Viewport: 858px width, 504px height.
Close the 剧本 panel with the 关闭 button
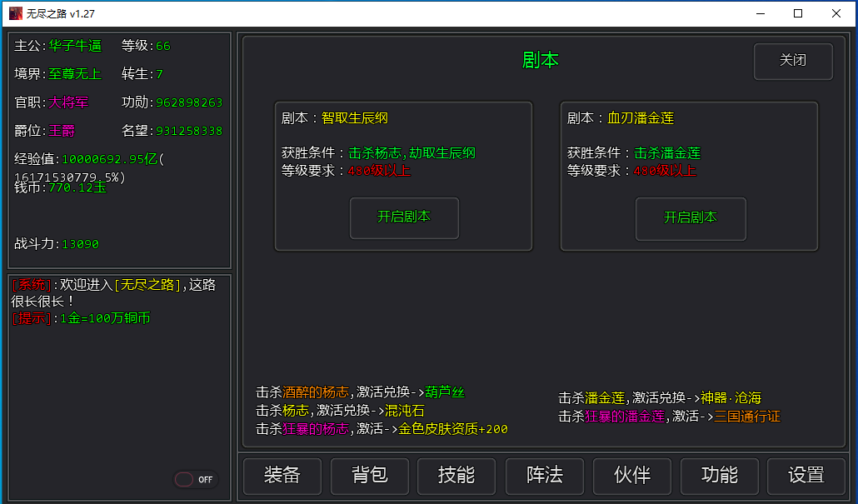(x=792, y=61)
